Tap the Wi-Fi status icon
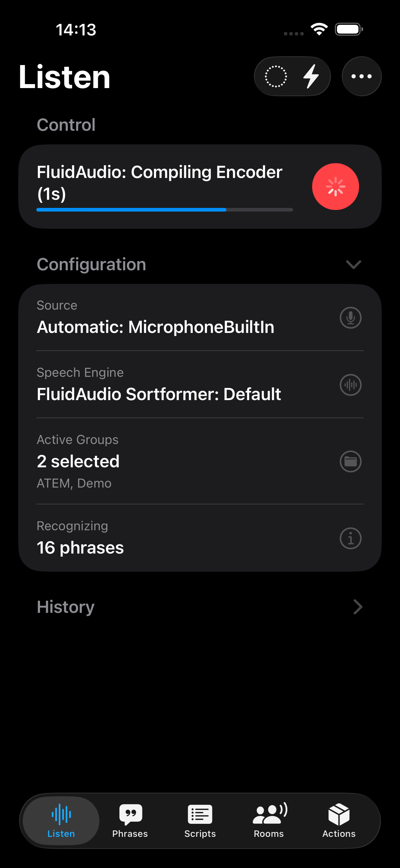 (319, 29)
